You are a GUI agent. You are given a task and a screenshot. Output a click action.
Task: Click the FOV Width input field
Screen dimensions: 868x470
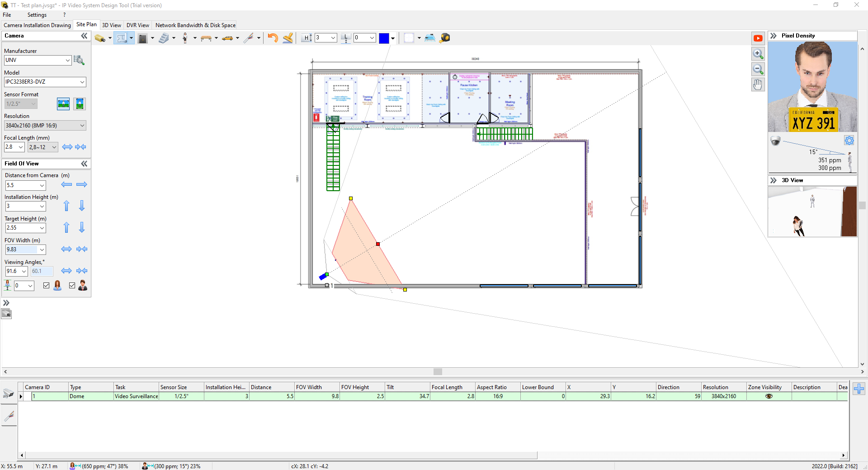[22, 249]
